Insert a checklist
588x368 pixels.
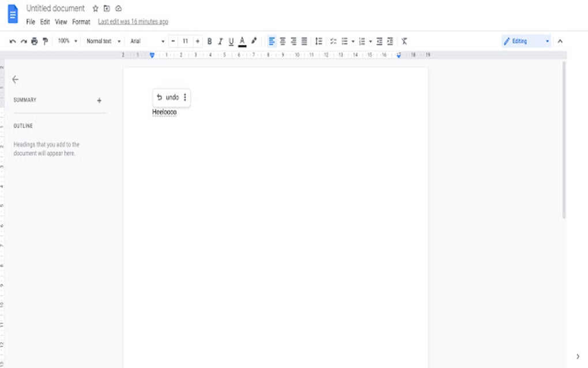(333, 40)
